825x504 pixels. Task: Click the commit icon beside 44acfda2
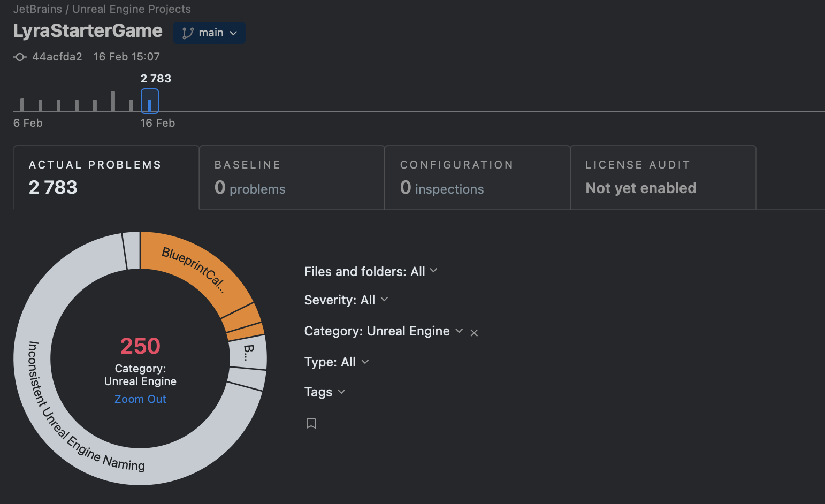coord(20,57)
